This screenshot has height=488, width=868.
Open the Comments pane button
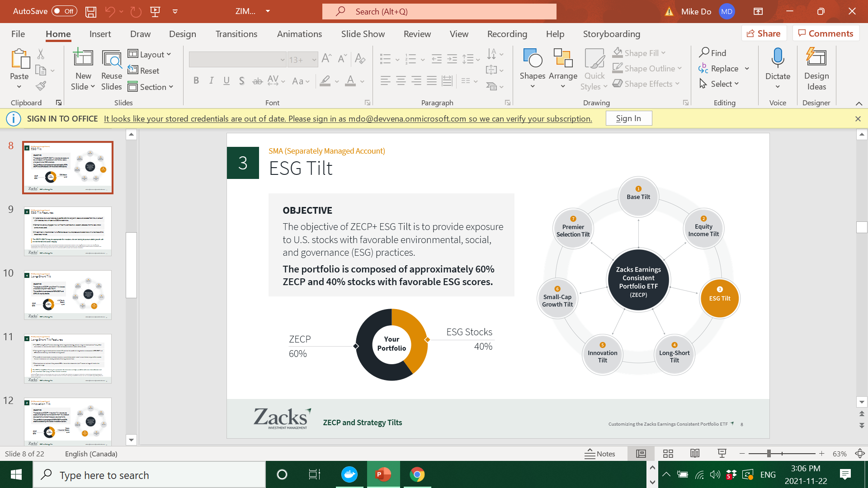pos(826,33)
